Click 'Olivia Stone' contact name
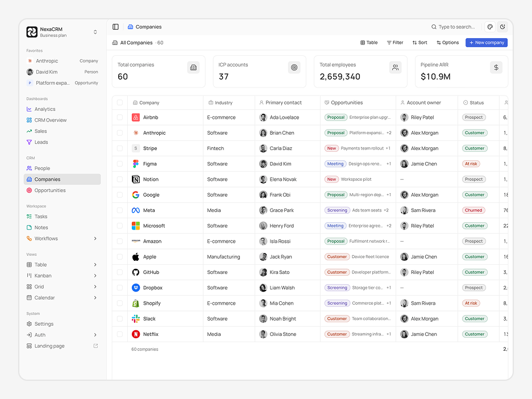Screen dimensions: 532x399 (283, 334)
